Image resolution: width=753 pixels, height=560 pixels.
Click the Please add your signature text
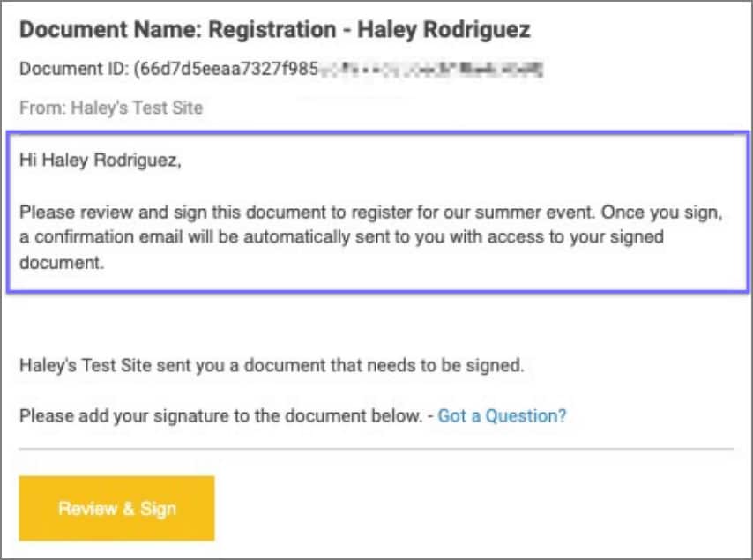tap(220, 415)
